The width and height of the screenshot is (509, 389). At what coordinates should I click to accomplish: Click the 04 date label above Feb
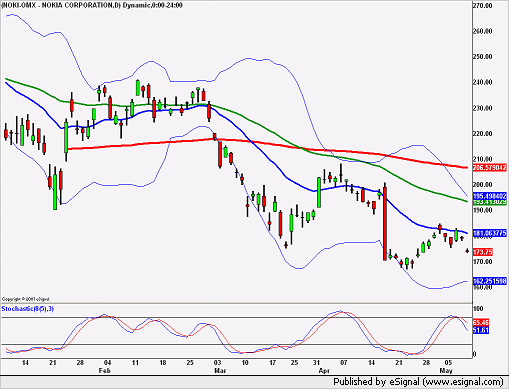[107, 363]
